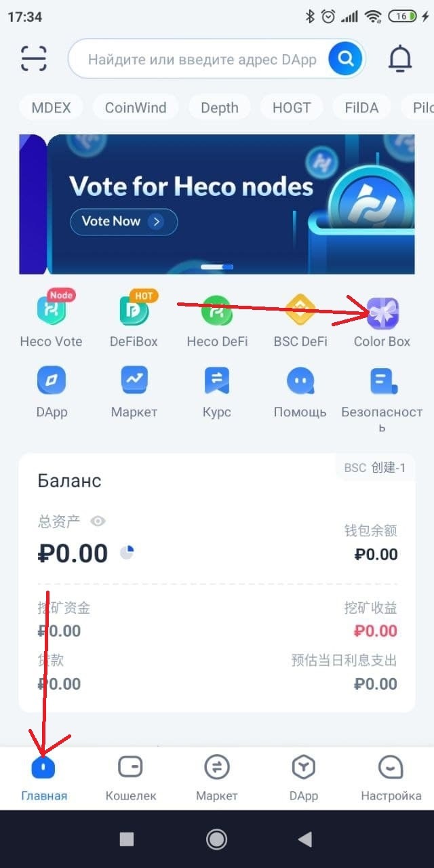Open Маркет chart icon in grid
The image size is (434, 868).
[x=134, y=381]
